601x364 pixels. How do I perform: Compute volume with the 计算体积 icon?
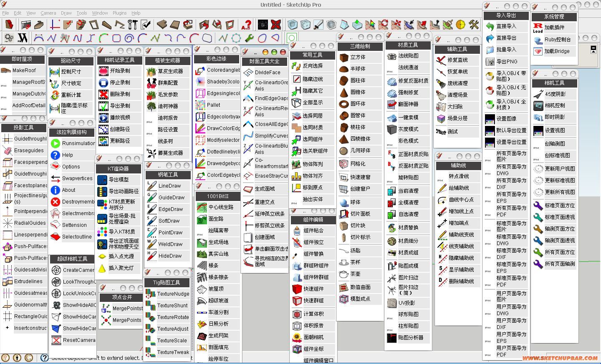[x=297, y=314]
